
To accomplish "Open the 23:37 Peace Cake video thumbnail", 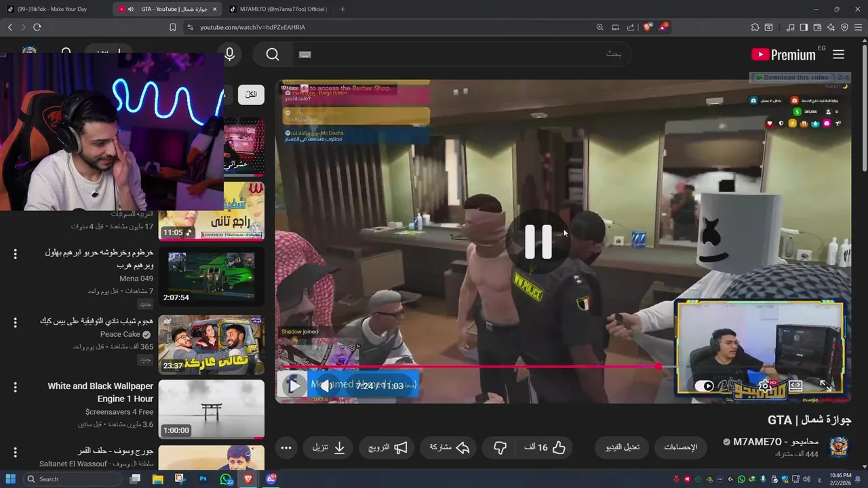I will [211, 344].
